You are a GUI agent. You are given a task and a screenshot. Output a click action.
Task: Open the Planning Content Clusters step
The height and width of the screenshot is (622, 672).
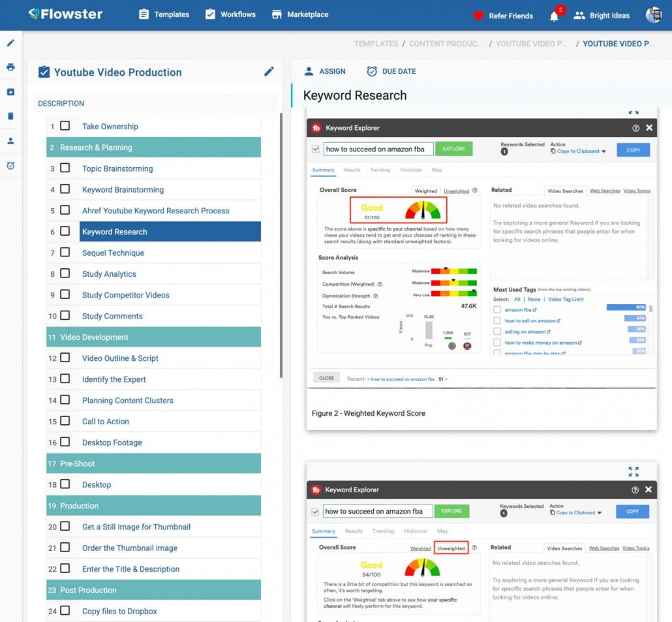[x=128, y=400]
